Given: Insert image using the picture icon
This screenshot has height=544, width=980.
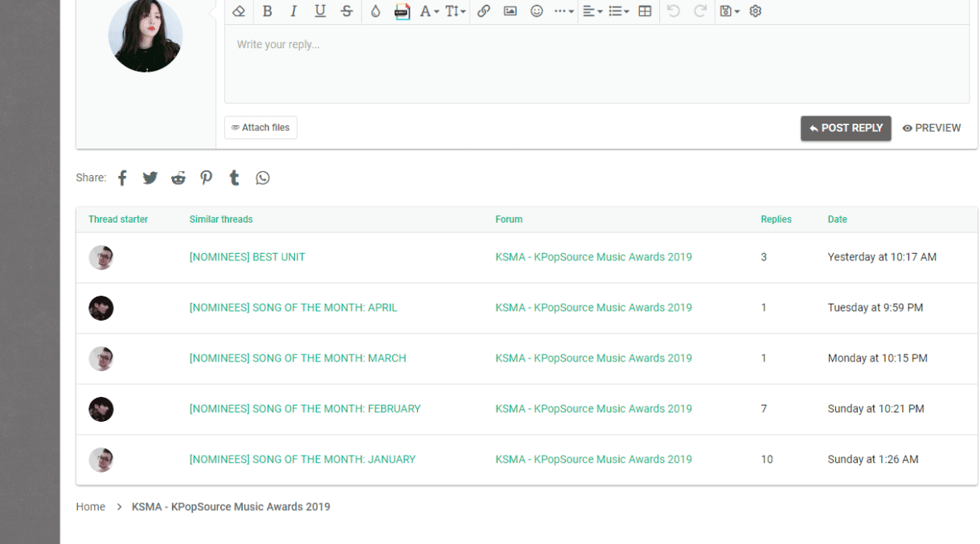Looking at the screenshot, I should pyautogui.click(x=510, y=11).
